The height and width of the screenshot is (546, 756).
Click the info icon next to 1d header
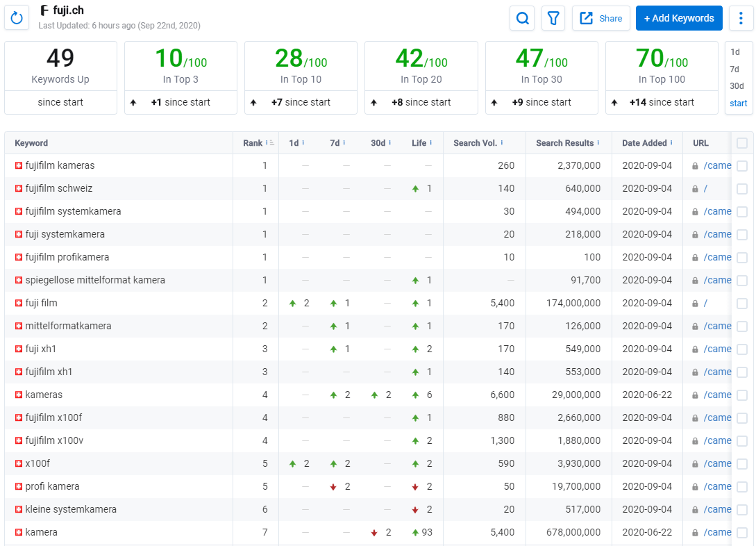coord(303,143)
